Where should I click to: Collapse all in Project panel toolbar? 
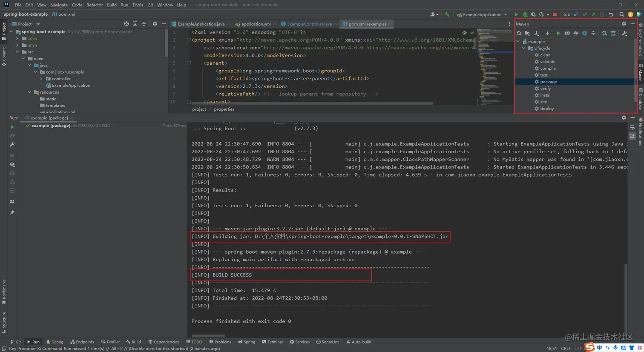tap(144, 24)
